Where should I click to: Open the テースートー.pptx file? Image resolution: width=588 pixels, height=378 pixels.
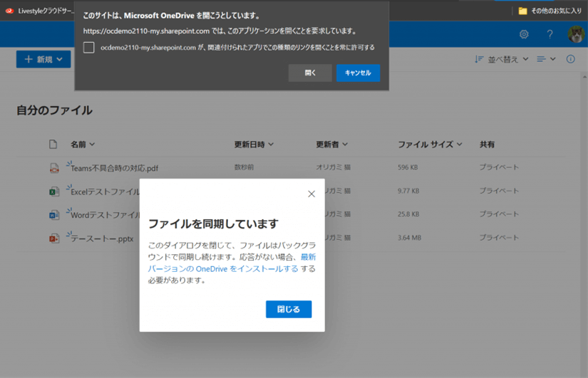click(102, 238)
